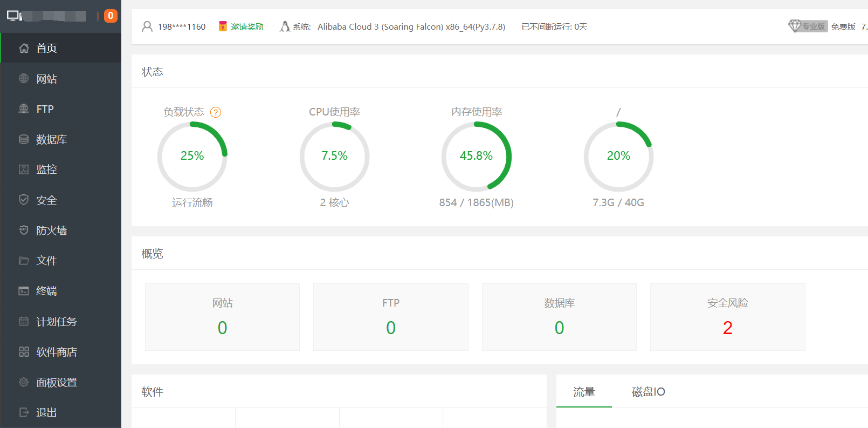Open the FTP overview card showing 0
This screenshot has height=428, width=868.
391,317
